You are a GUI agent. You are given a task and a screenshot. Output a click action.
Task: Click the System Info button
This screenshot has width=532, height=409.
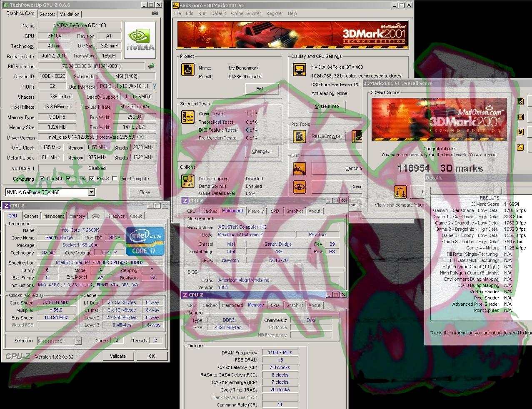click(327, 106)
